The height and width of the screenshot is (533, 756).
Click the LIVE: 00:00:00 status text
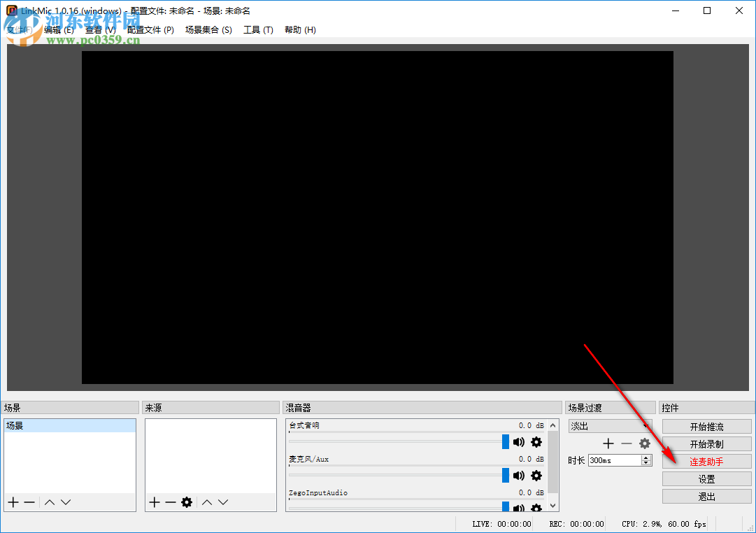pos(501,524)
